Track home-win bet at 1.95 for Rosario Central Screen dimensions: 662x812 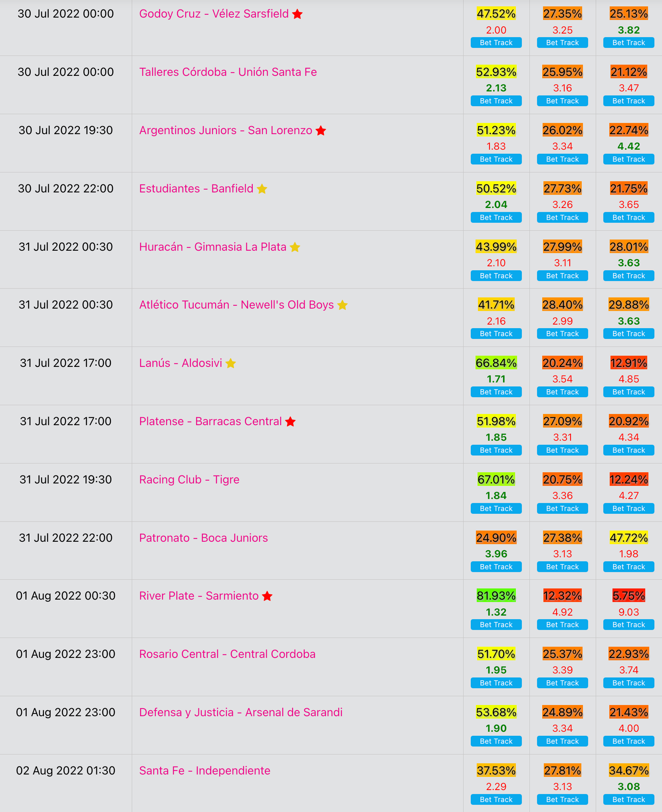(x=496, y=683)
